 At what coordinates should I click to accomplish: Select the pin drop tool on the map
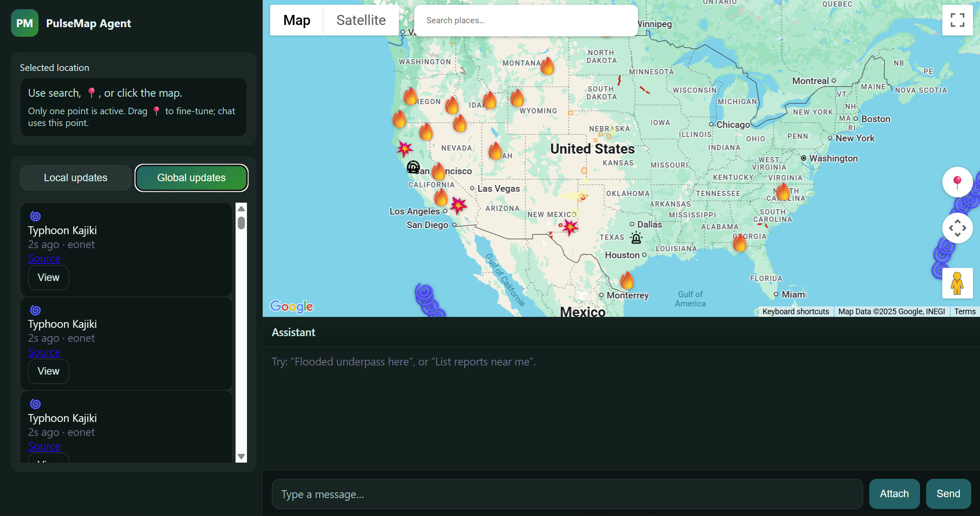(x=958, y=182)
